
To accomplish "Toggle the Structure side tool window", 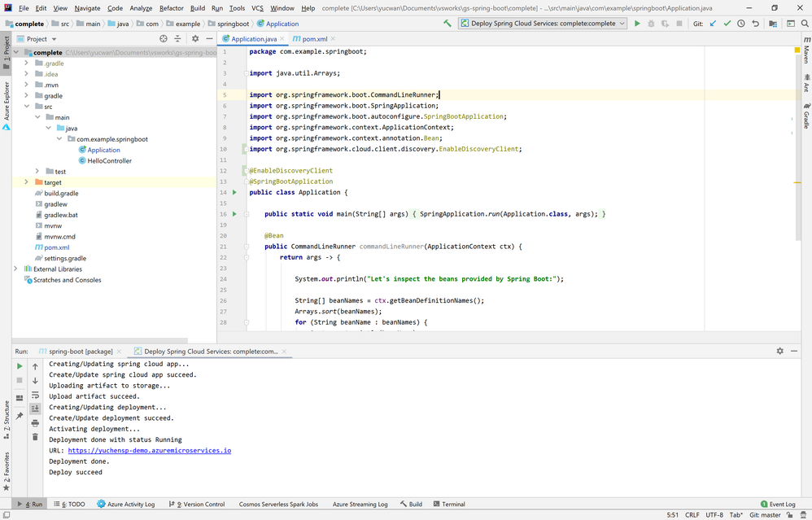I will (x=7, y=420).
